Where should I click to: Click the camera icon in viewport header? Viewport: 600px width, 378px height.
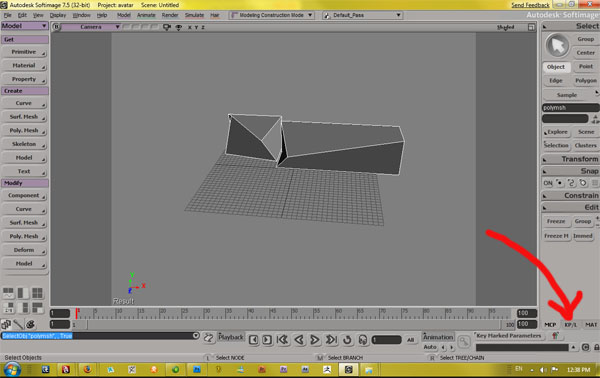point(167,27)
